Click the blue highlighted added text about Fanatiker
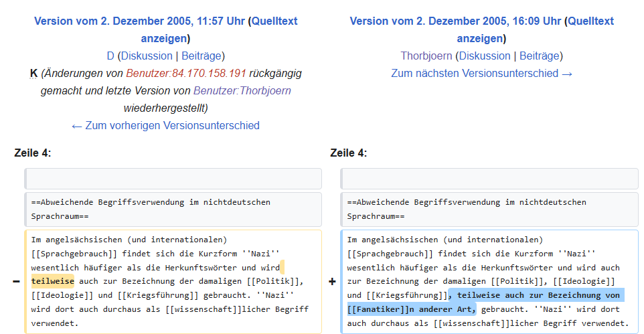The height and width of the screenshot is (334, 644). 536,295
